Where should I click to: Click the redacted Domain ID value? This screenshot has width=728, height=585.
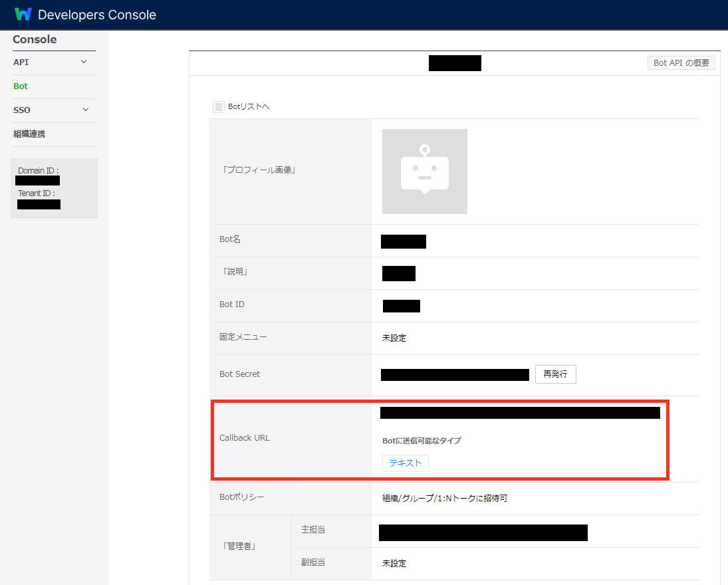coord(37,181)
